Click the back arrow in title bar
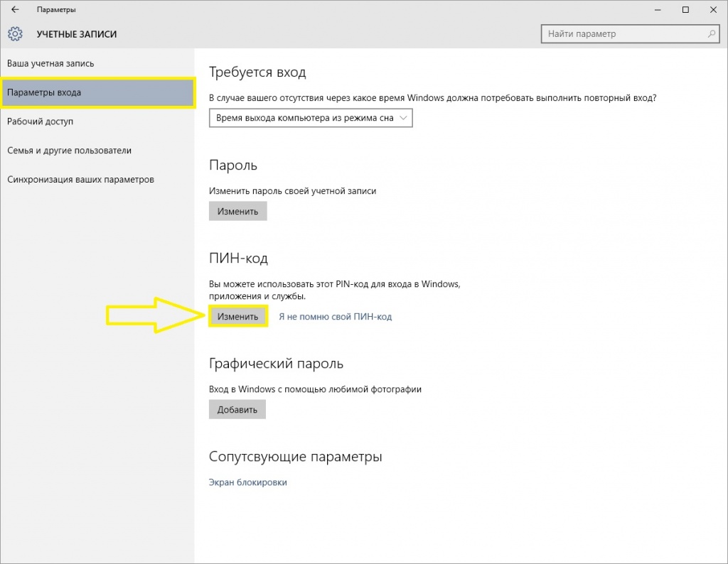 click(x=15, y=10)
